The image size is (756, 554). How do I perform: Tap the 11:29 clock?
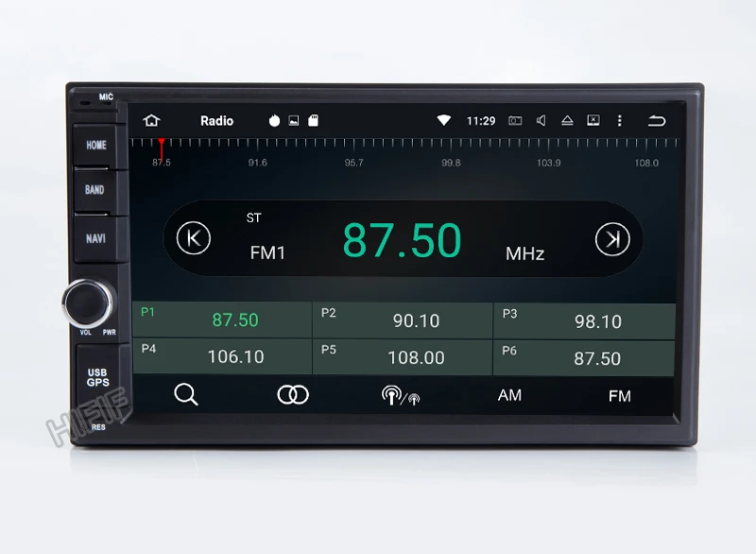point(481,121)
